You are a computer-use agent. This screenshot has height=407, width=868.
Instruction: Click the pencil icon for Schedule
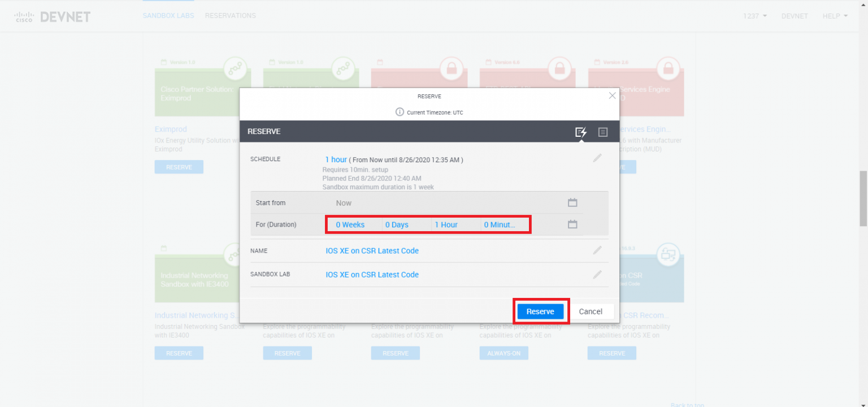tap(597, 158)
